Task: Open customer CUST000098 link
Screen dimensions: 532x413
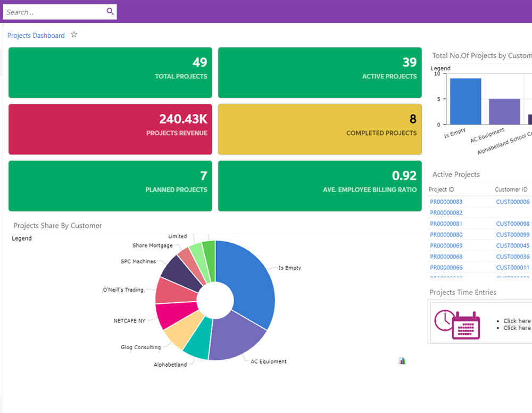Action: 512,224
